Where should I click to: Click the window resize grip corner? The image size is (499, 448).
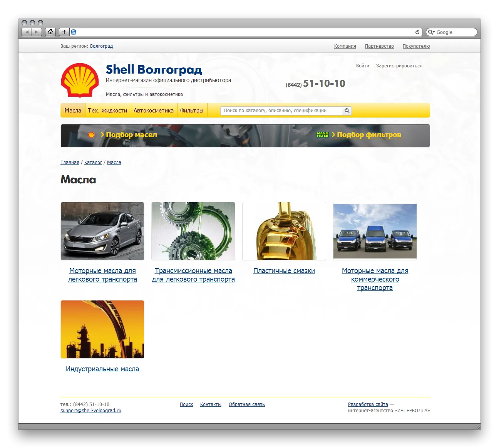click(478, 427)
